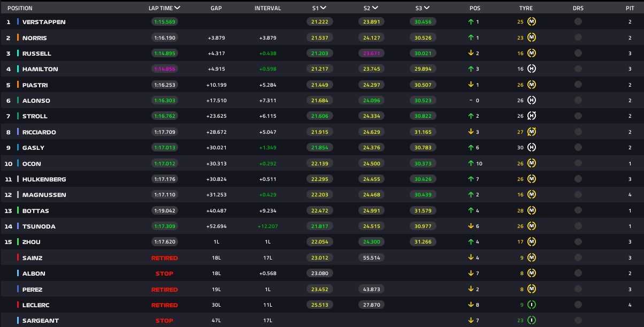Click Russell's purple 23.671 S2 time
The image size is (644, 327).
click(x=371, y=54)
